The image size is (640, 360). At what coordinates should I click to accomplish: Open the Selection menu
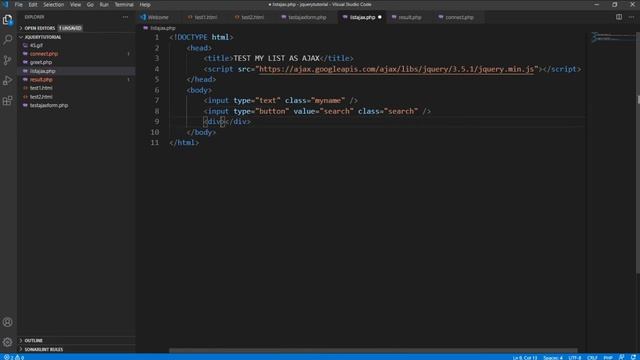tap(53, 4)
